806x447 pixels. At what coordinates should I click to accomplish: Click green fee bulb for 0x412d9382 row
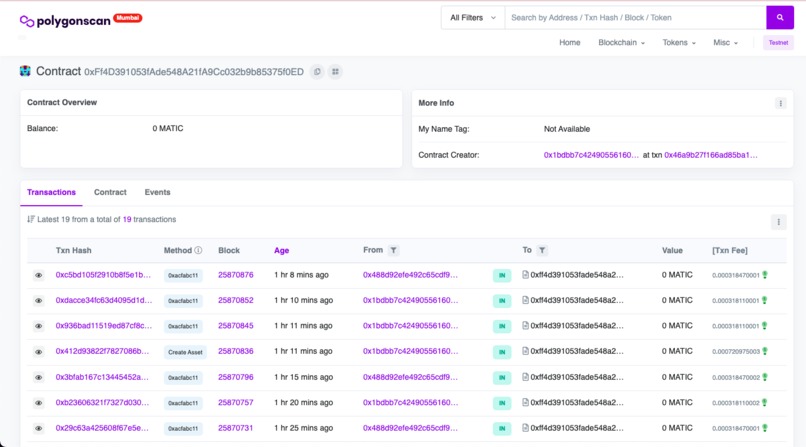click(765, 351)
